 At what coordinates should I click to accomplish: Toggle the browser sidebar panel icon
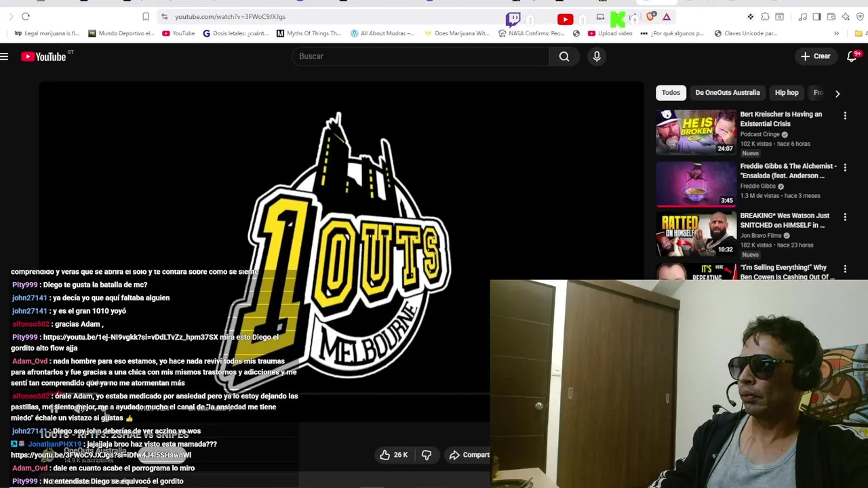click(x=816, y=17)
